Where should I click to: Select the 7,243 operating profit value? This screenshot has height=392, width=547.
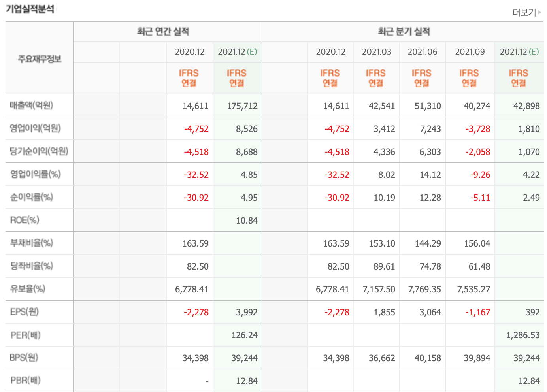[430, 129]
